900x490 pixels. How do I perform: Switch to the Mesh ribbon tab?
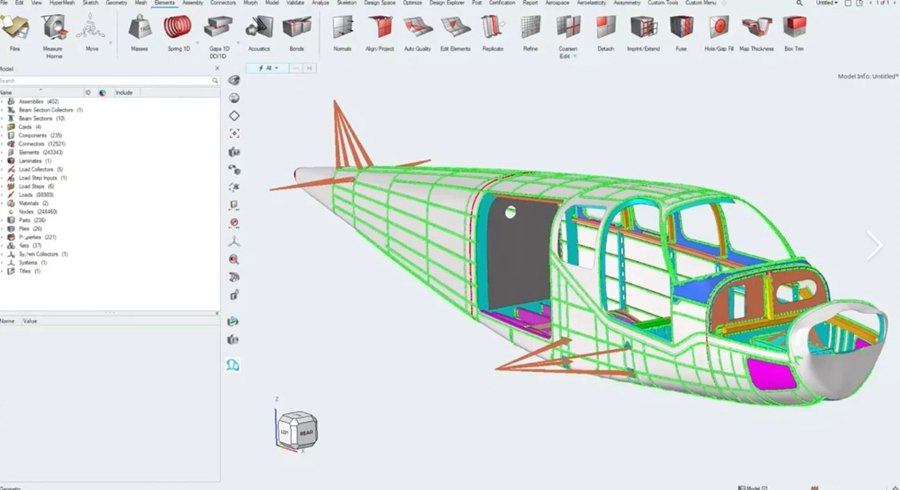(x=141, y=3)
